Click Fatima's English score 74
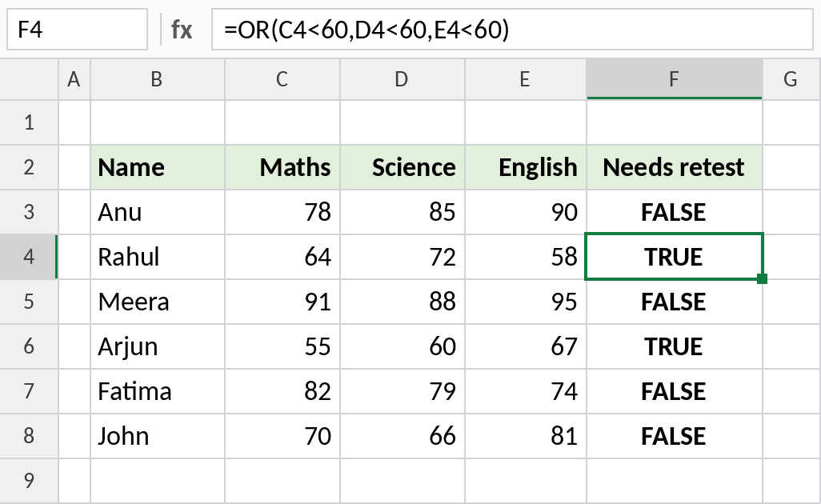The height and width of the screenshot is (504, 821). pyautogui.click(x=526, y=391)
